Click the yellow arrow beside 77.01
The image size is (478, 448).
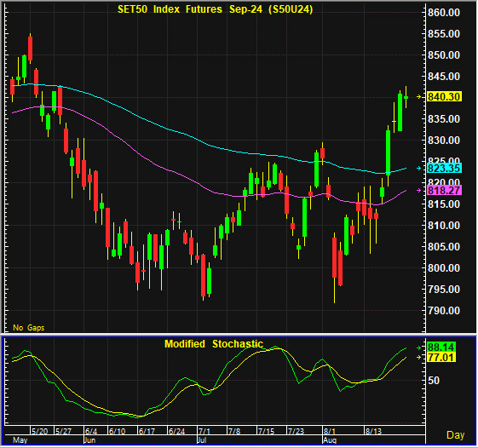(419, 357)
